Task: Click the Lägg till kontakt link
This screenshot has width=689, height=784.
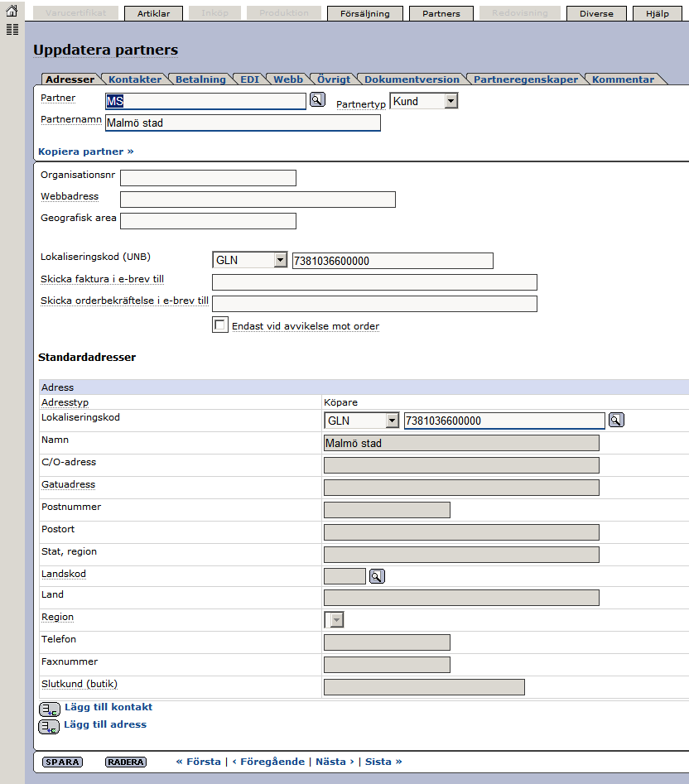Action: click(108, 707)
